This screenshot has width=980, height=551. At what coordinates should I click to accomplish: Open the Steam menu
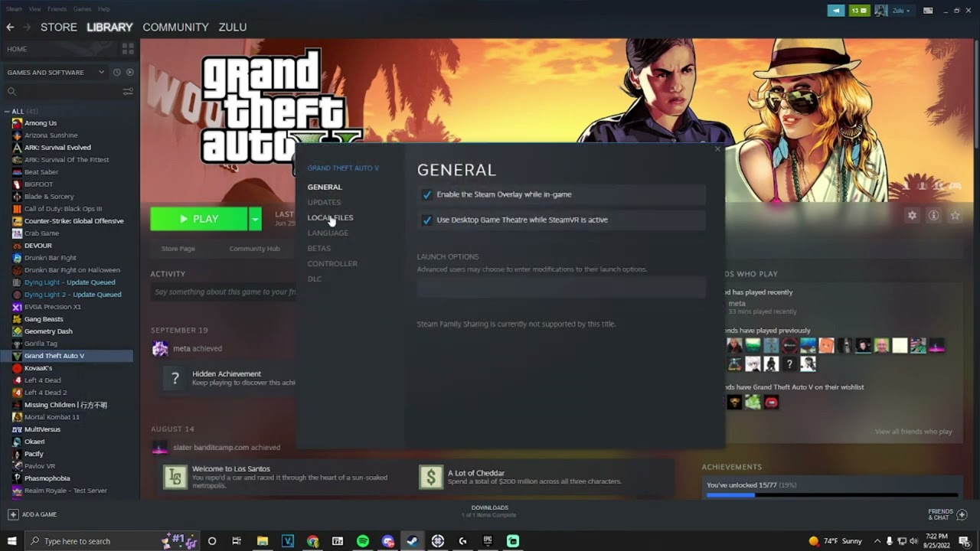(x=14, y=9)
